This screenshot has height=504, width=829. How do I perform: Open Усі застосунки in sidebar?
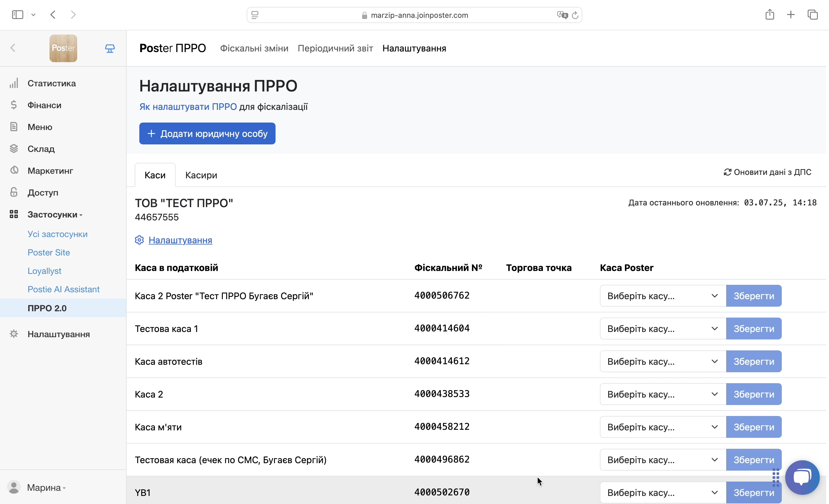coord(58,234)
